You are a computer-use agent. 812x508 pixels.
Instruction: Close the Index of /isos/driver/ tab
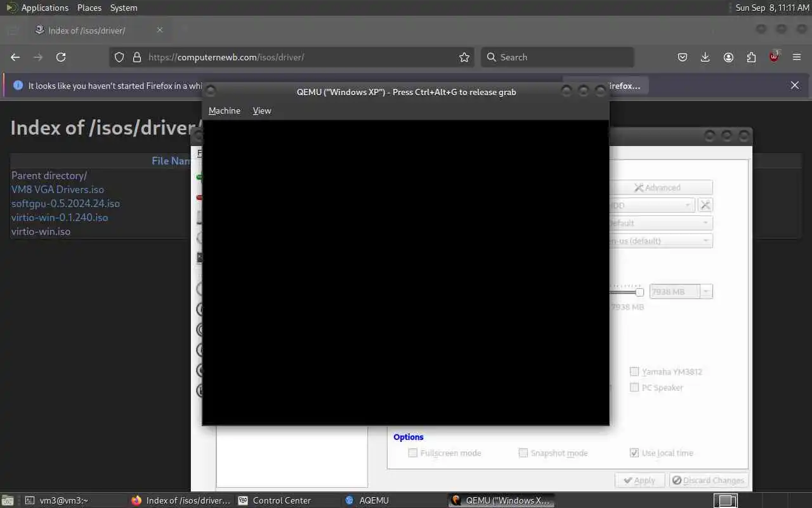click(x=160, y=30)
